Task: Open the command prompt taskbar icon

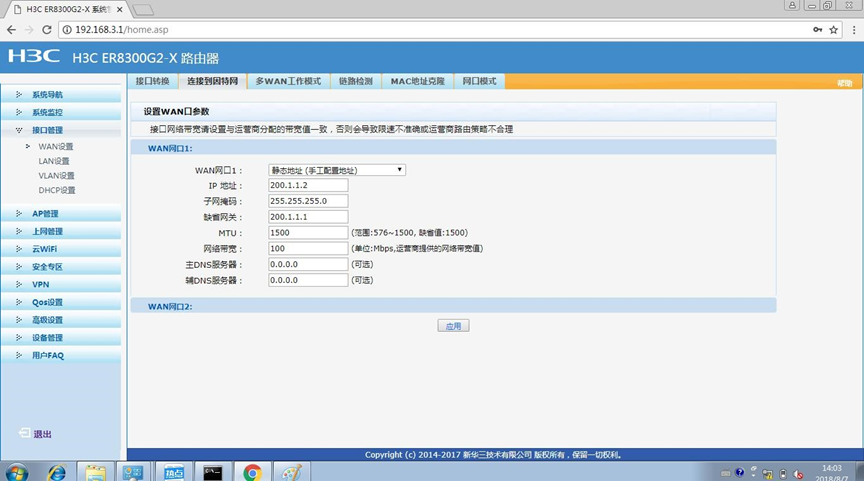Action: coord(213,472)
